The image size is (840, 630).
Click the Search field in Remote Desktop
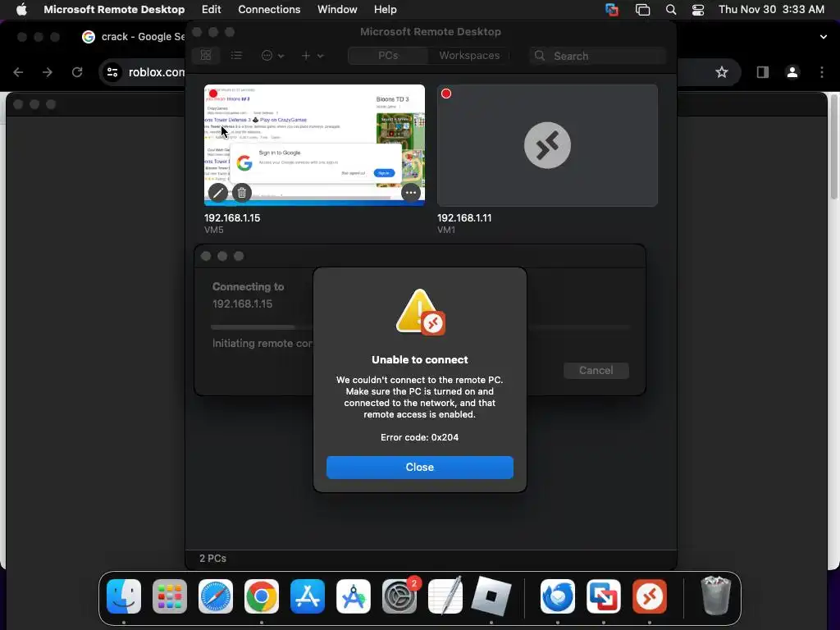pyautogui.click(x=598, y=56)
